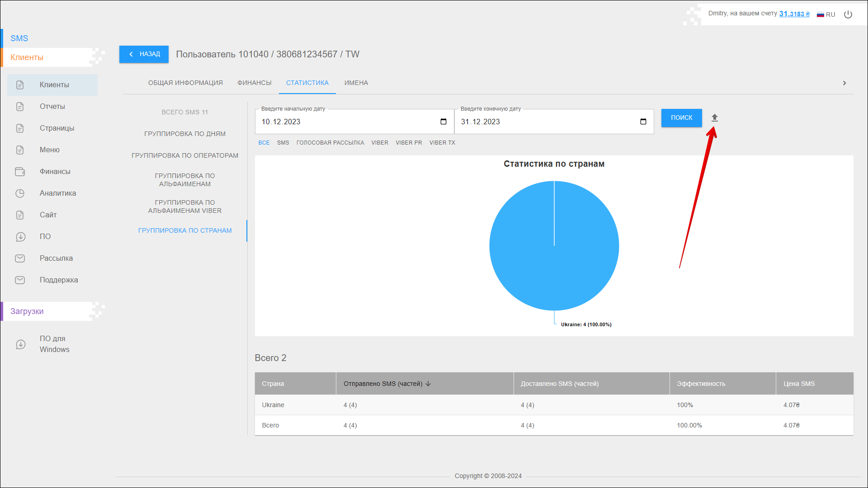Filter statistics by VIBER PR

pos(409,143)
